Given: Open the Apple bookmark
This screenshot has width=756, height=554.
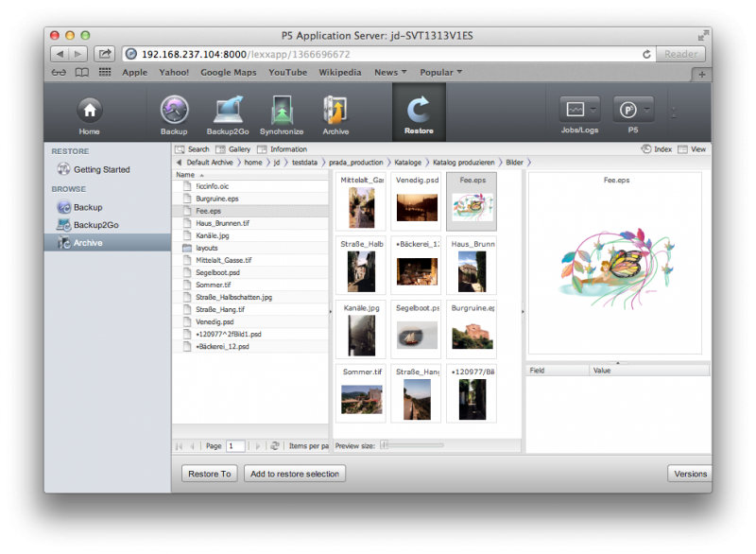Looking at the screenshot, I should click(x=134, y=73).
